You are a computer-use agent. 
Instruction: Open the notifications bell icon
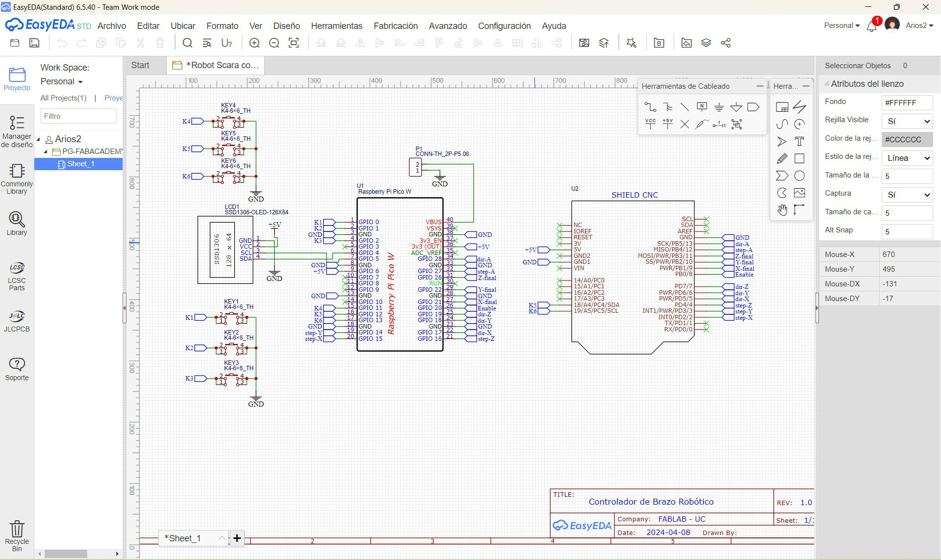coord(872,26)
